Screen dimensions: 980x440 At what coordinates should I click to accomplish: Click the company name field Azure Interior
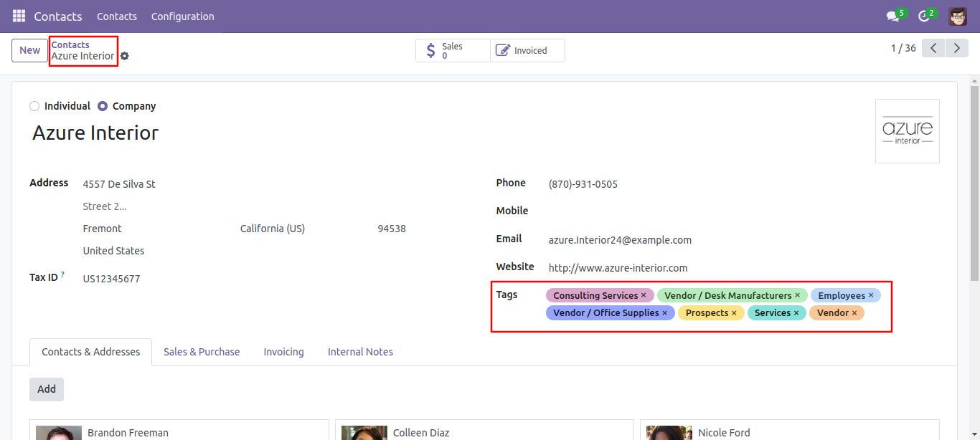(x=95, y=133)
